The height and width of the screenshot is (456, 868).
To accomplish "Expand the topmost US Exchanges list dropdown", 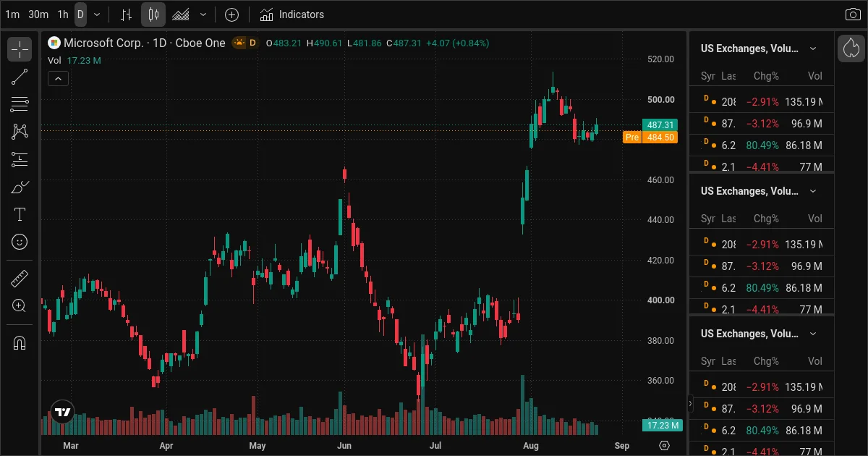I will (x=813, y=48).
